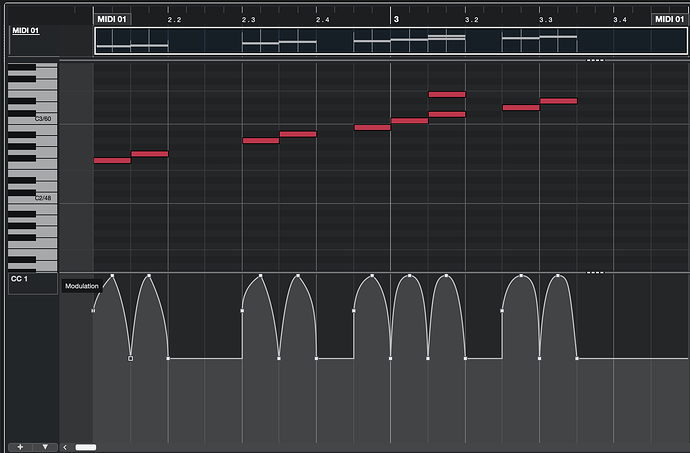Click ruler position 3.2
Screen dimensions: 690x453
[x=471, y=20]
